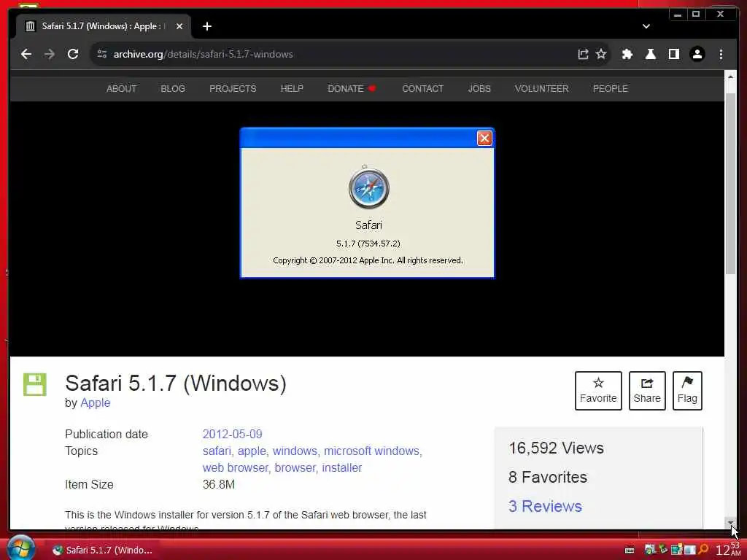Select Safari 5.1.7 taskbar button
The width and height of the screenshot is (747, 560).
coord(102,550)
